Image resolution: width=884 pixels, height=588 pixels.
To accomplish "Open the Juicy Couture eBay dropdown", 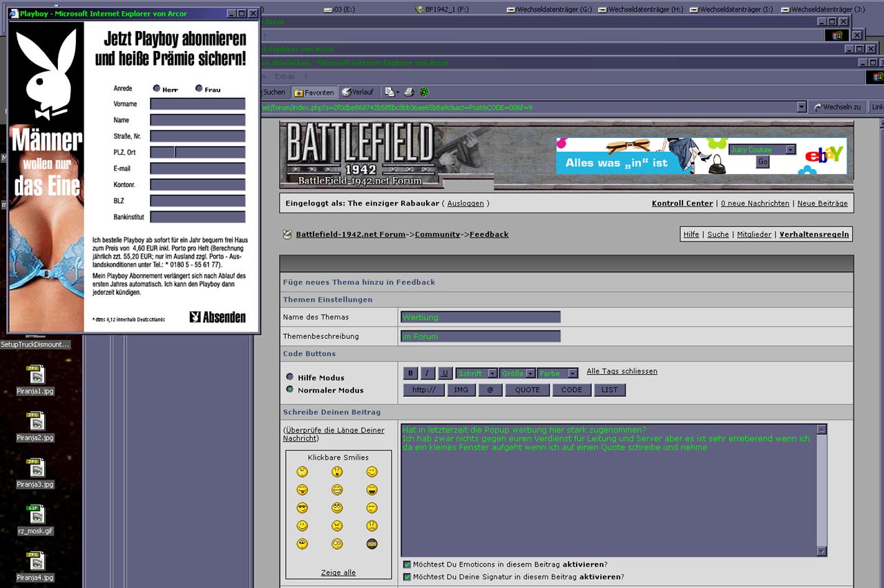I will (x=763, y=150).
